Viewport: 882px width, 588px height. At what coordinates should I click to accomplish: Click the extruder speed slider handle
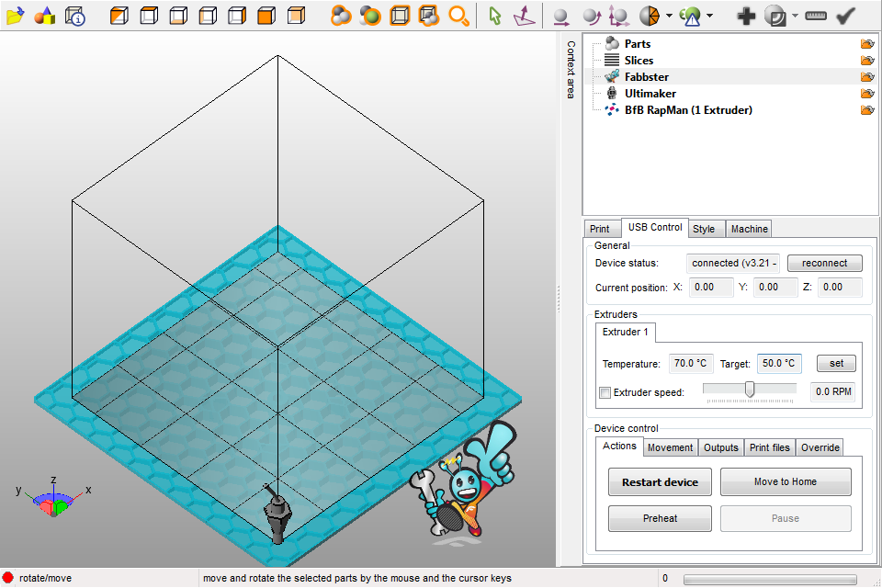click(750, 390)
